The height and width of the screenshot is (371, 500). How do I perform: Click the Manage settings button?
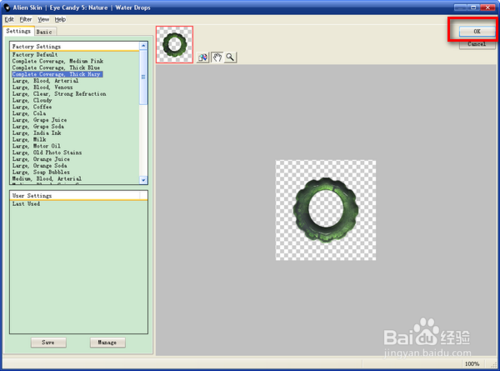coord(107,342)
